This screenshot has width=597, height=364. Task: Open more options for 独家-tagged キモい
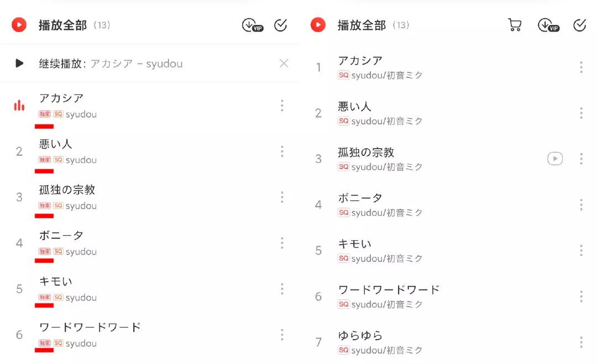tap(282, 289)
